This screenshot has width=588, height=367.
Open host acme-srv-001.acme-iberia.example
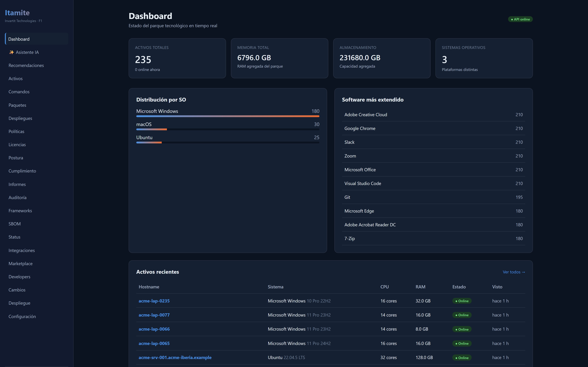tap(175, 358)
